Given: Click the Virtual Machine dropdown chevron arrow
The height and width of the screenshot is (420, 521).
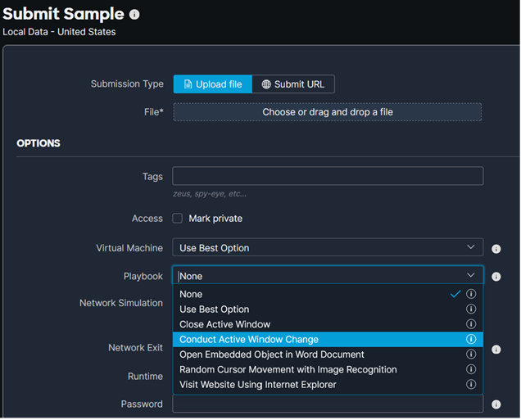Looking at the screenshot, I should point(470,247).
